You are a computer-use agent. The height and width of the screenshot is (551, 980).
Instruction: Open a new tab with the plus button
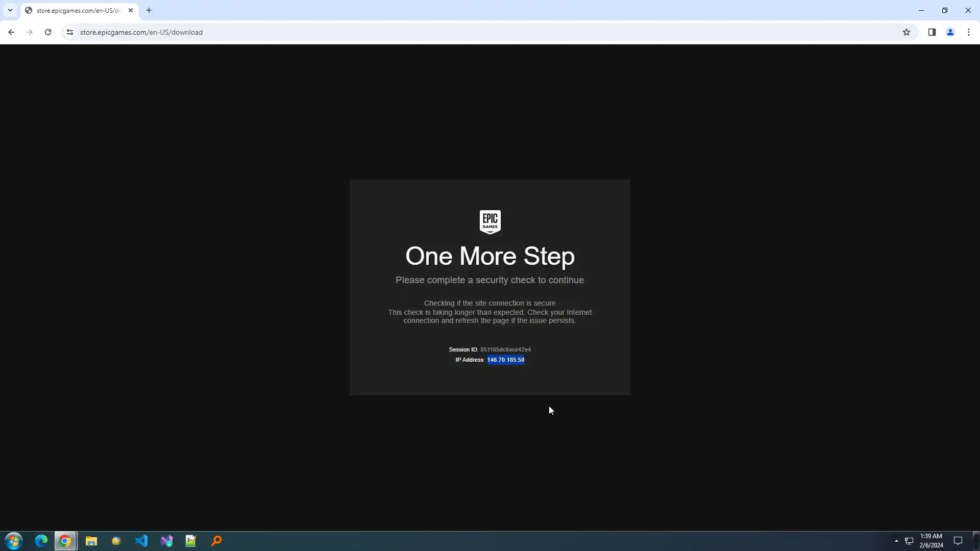[149, 10]
